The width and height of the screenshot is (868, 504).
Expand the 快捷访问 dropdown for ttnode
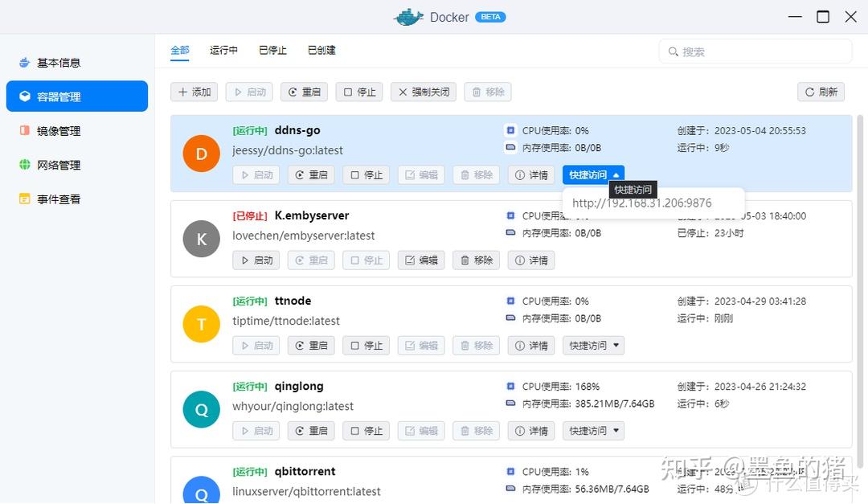593,345
